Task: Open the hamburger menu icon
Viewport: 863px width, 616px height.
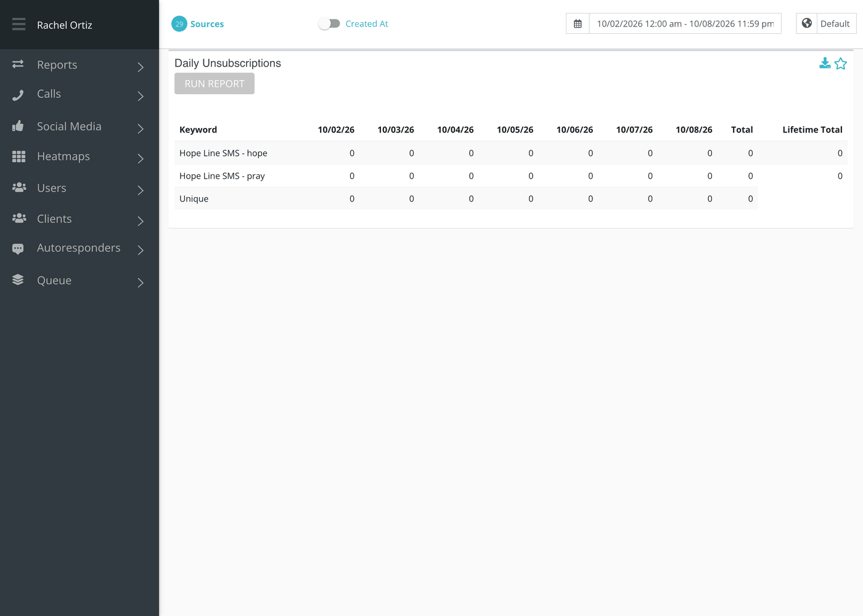Action: tap(19, 24)
